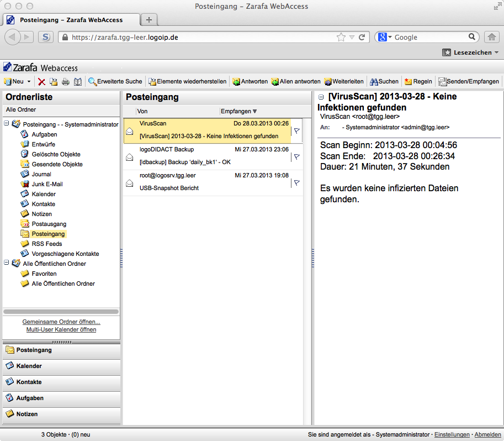Screen dimensions: 504x441
Task: Switch to Posteingang in the bottom navigation
Action: [61, 350]
